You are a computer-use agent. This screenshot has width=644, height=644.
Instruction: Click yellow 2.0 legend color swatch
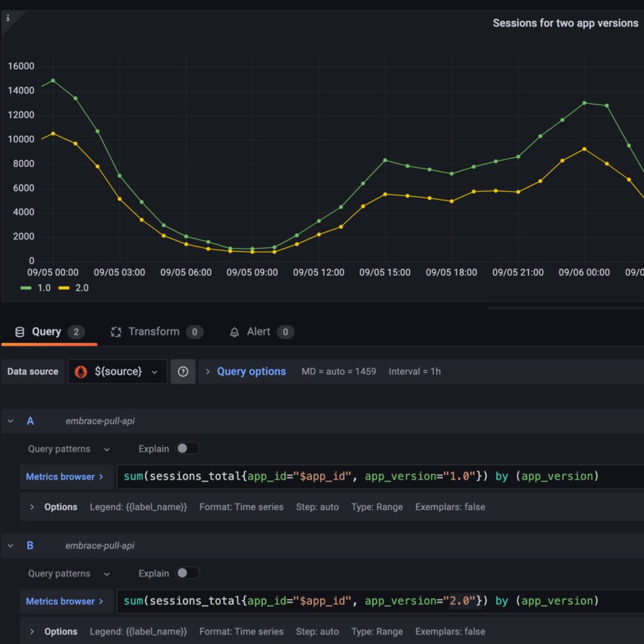coord(64,288)
